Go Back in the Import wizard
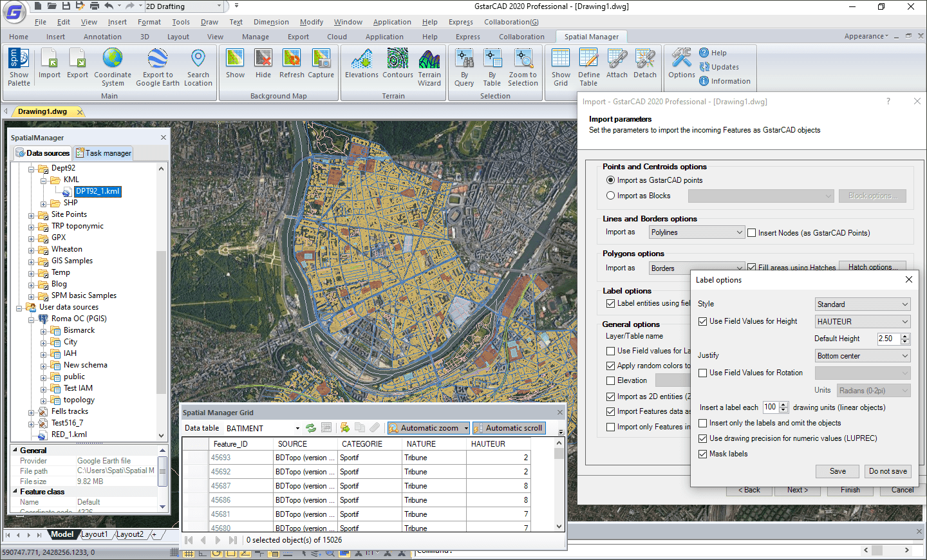927x560 pixels. (x=749, y=490)
